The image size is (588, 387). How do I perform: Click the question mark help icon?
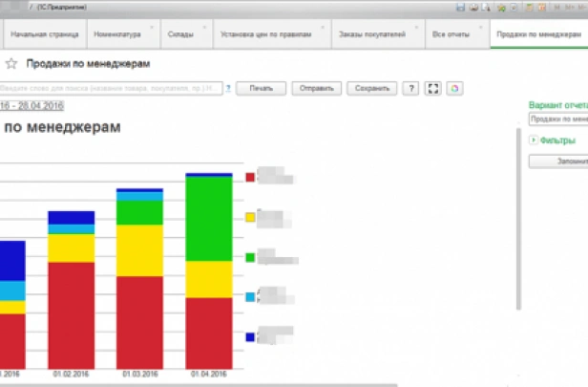pyautogui.click(x=410, y=89)
